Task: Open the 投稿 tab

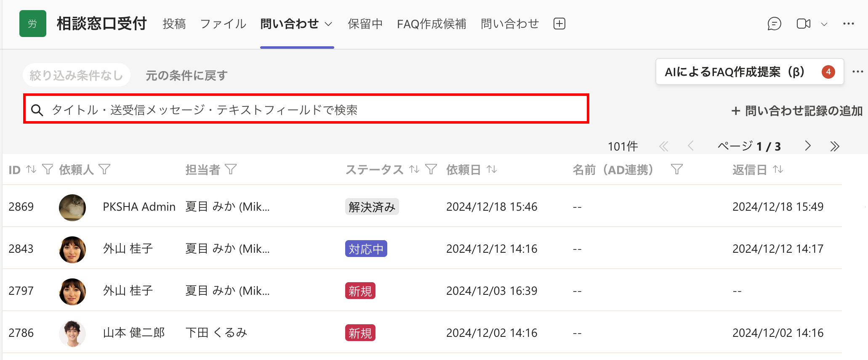Action: coord(174,24)
